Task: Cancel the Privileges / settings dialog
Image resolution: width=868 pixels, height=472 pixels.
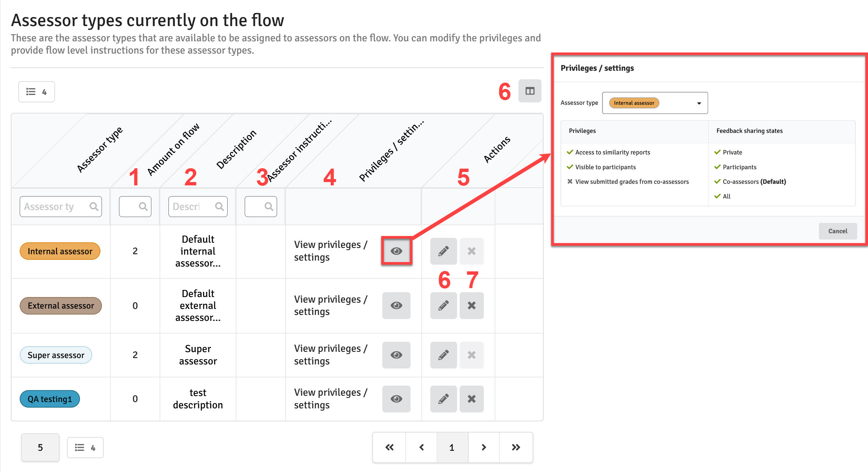Action: coord(838,231)
